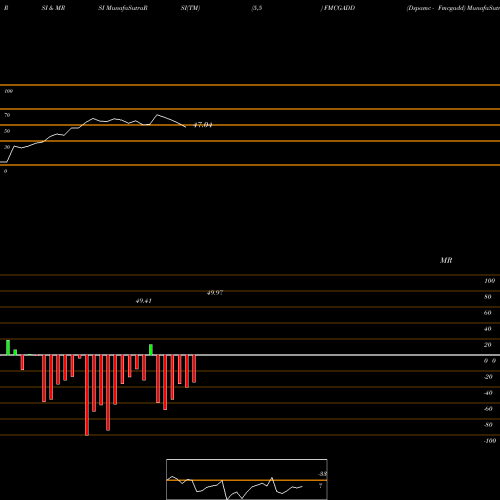Image resolution: width=500 pixels, height=500 pixels.
Task: Click the 50 level label on RSI axis
Action: [7, 131]
